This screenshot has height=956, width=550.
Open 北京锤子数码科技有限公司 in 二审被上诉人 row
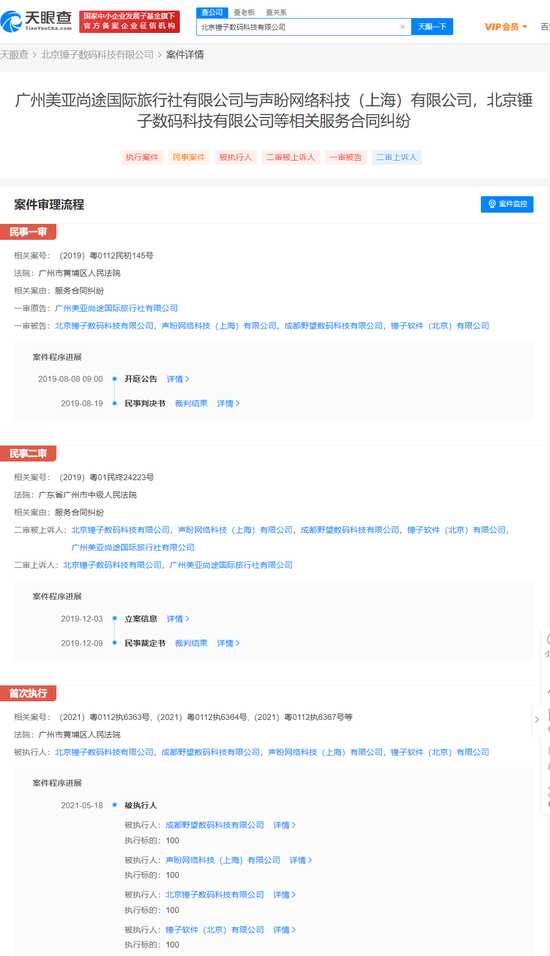pos(121,530)
